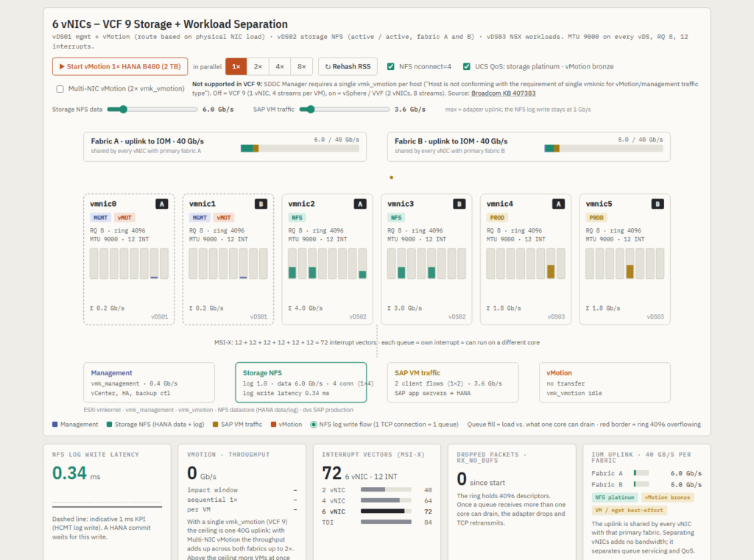This screenshot has height=560, width=754.
Task: Click NFS log write flow legend icon
Action: click(x=314, y=425)
